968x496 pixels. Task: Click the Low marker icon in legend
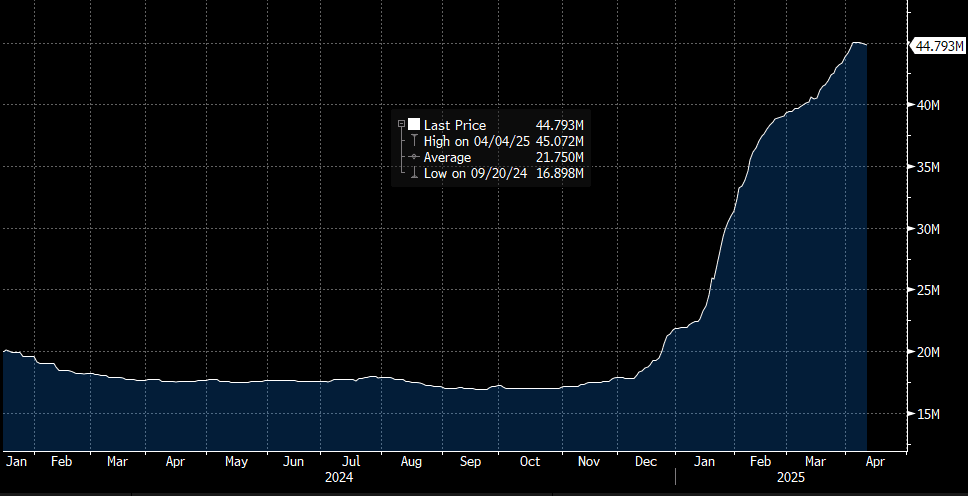(413, 174)
